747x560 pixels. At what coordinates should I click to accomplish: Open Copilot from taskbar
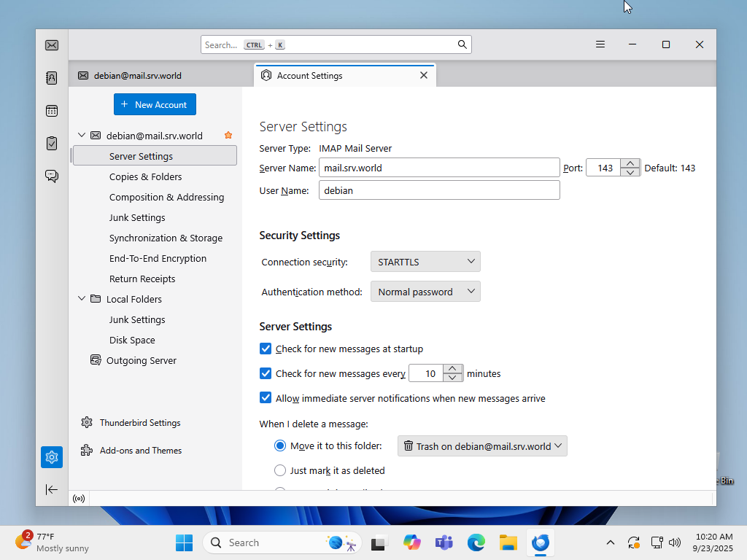411,542
